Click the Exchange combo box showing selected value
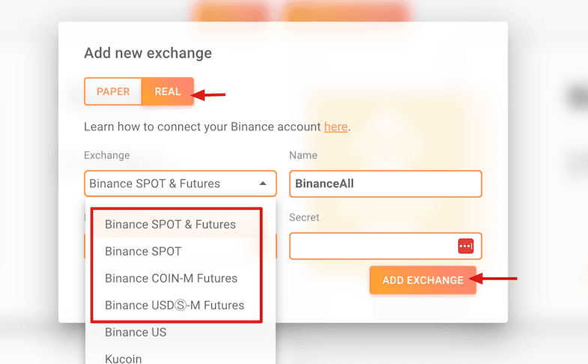Screen dimensions: 588x364 172,183
